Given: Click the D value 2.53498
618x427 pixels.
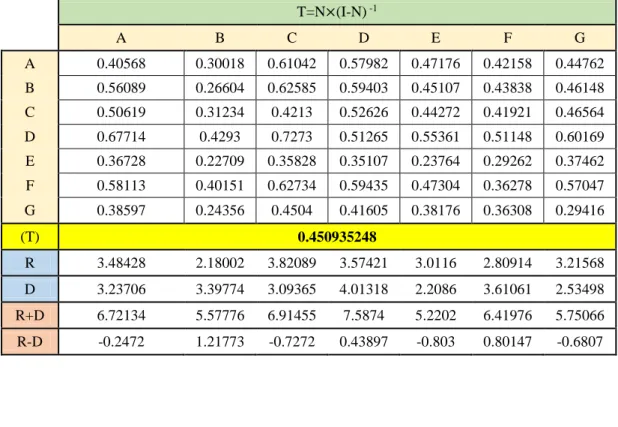Looking at the screenshot, I should coord(579,289).
